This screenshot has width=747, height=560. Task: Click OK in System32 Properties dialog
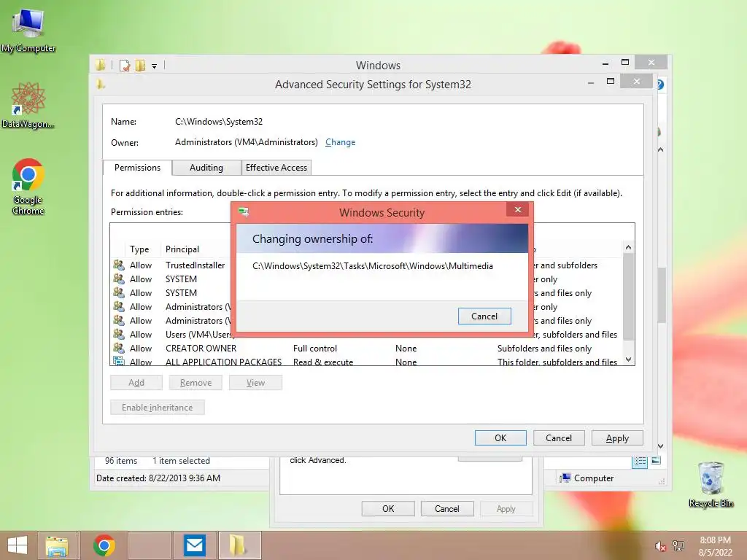point(388,508)
